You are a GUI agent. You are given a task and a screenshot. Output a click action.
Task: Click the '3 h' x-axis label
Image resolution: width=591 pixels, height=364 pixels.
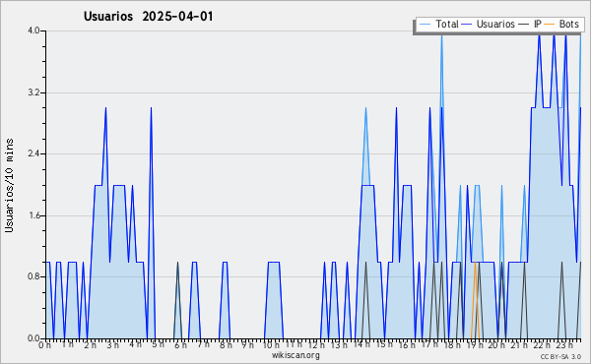click(112, 344)
